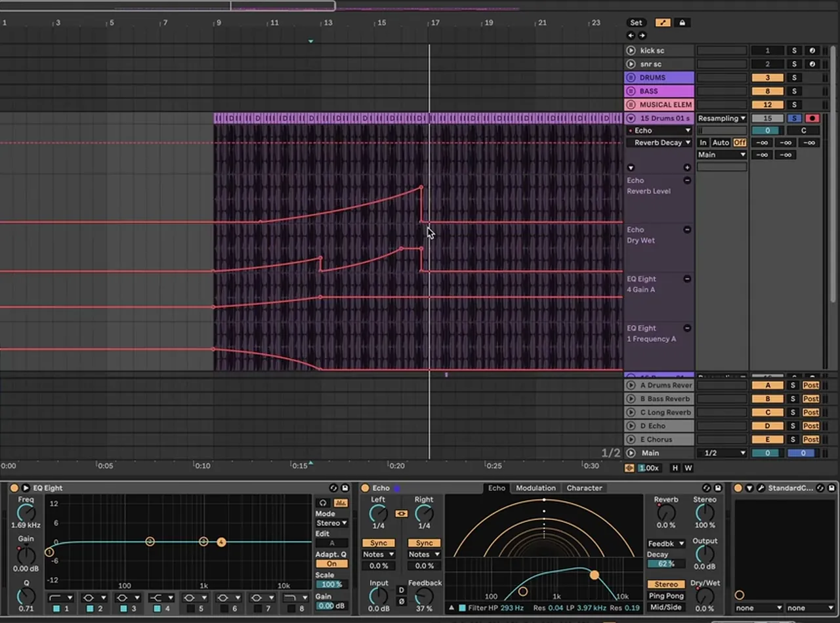This screenshot has height=623, width=840.
Task: Select the Mid/Side channel mode
Action: coord(666,607)
